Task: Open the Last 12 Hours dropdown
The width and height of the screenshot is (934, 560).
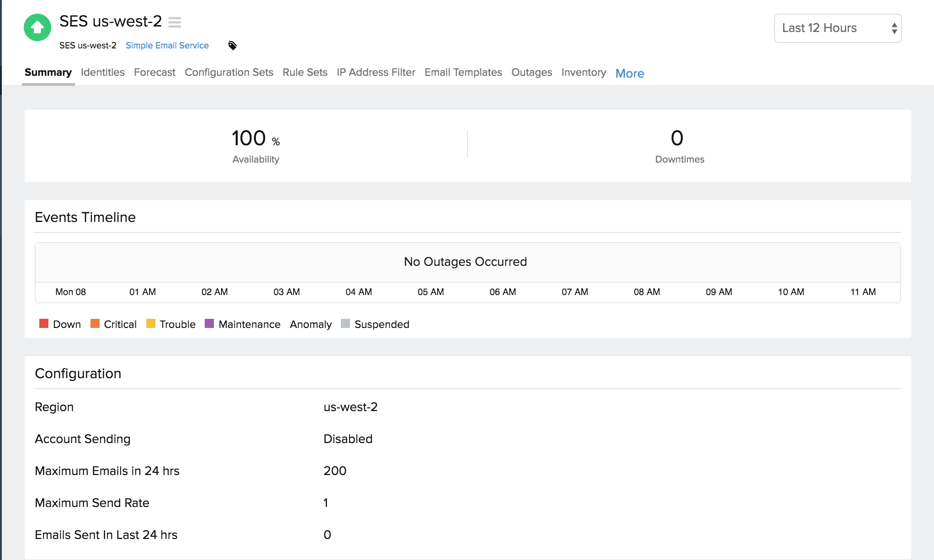Action: pos(837,28)
